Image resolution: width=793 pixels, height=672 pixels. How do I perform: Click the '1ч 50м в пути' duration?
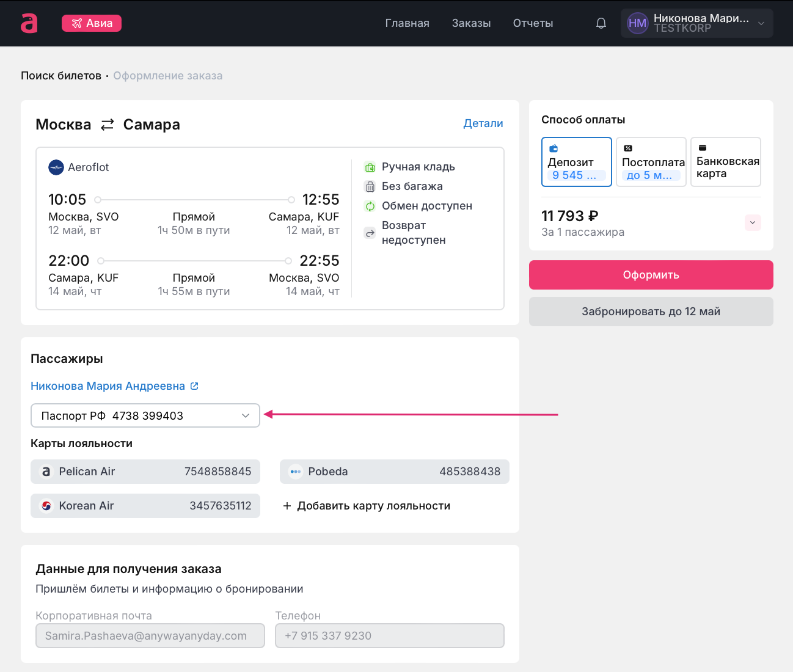pyautogui.click(x=194, y=230)
